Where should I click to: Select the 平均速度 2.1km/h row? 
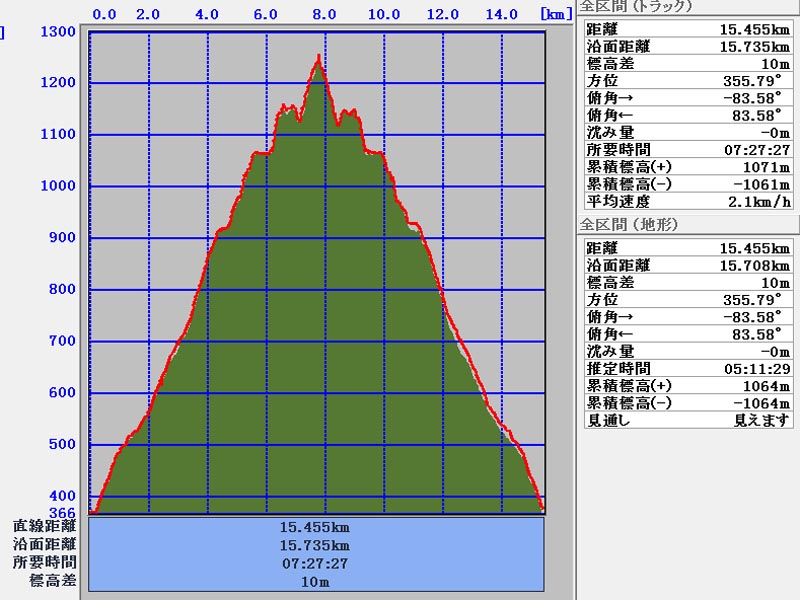pos(687,201)
